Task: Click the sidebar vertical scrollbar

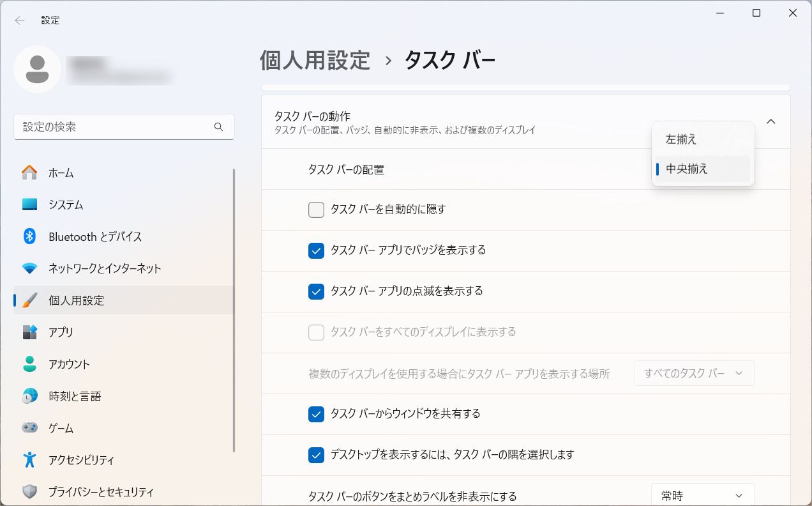Action: tap(234, 310)
